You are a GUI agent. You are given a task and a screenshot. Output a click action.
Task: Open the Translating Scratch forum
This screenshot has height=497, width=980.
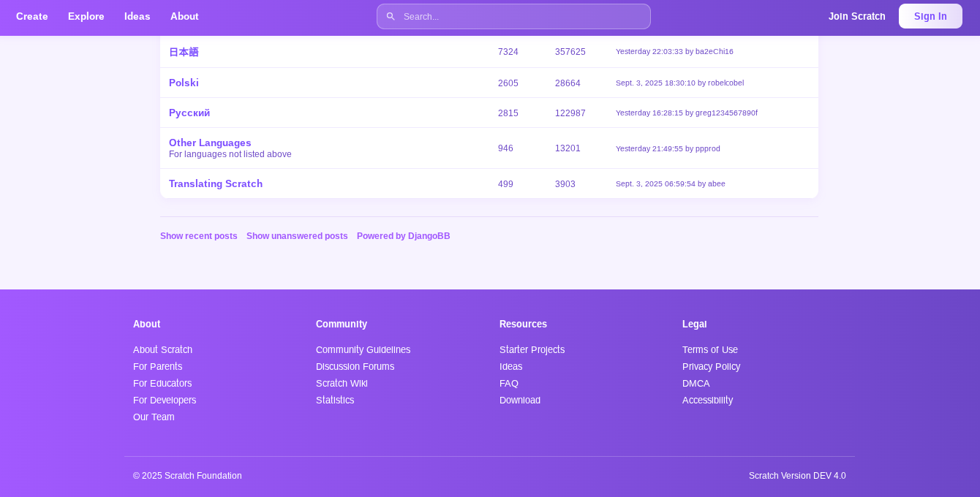tap(216, 183)
